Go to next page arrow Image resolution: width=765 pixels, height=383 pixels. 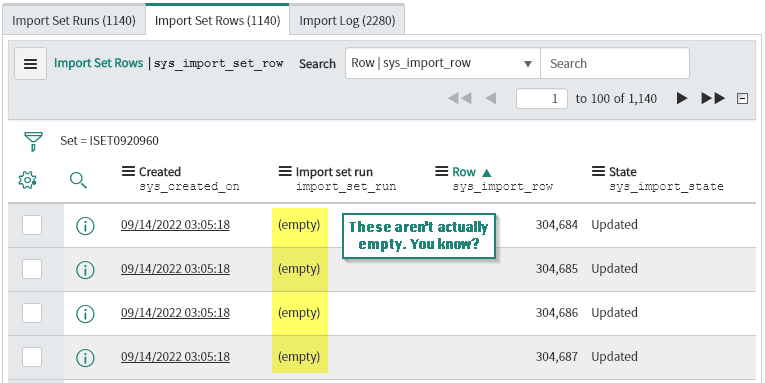(x=682, y=99)
